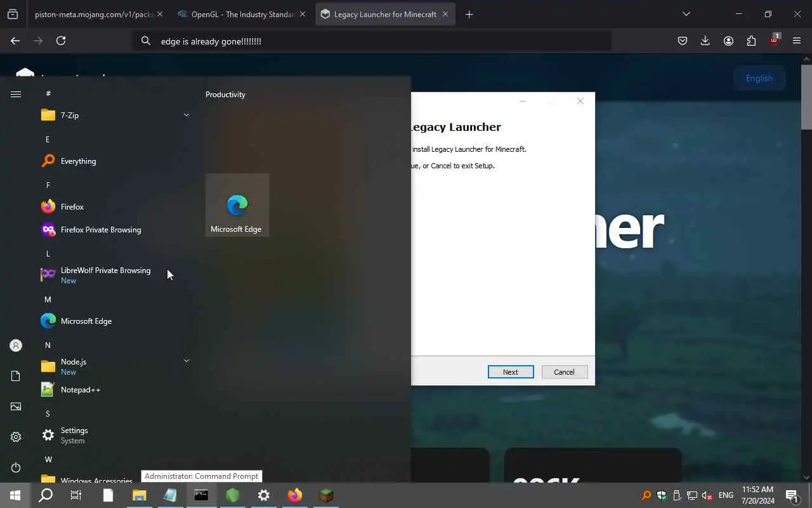Open the Pocket save icon
The height and width of the screenshot is (508, 812).
point(683,41)
